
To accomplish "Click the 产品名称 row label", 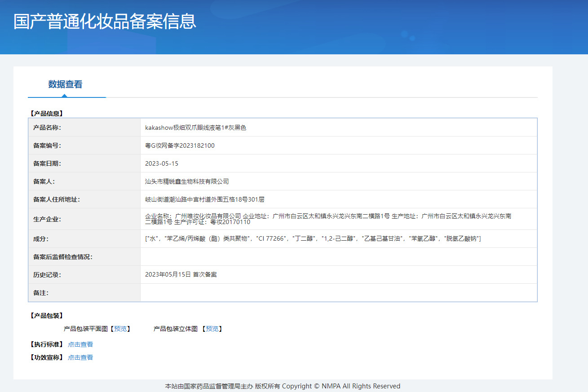I will pyautogui.click(x=47, y=128).
